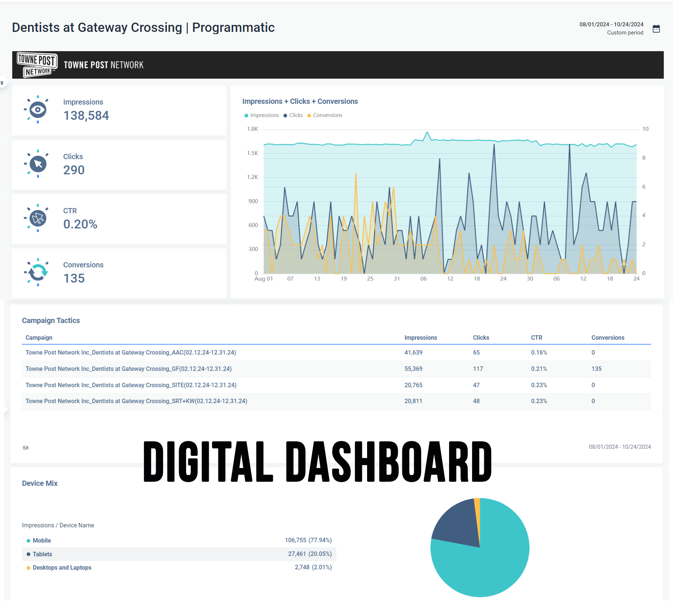
Task: Open the date range calendar icon
Action: tap(656, 29)
